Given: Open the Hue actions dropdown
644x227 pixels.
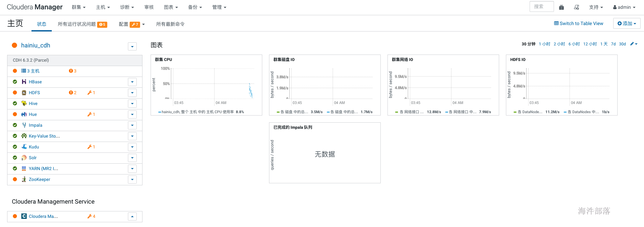Looking at the screenshot, I should point(132,115).
